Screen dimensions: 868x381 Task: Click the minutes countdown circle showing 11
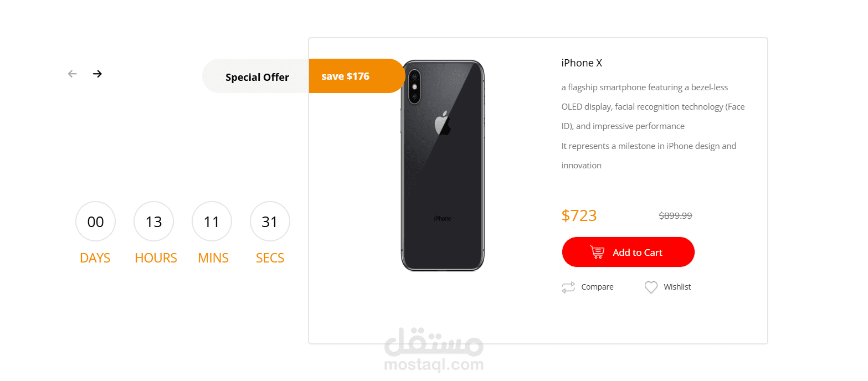coord(212,222)
